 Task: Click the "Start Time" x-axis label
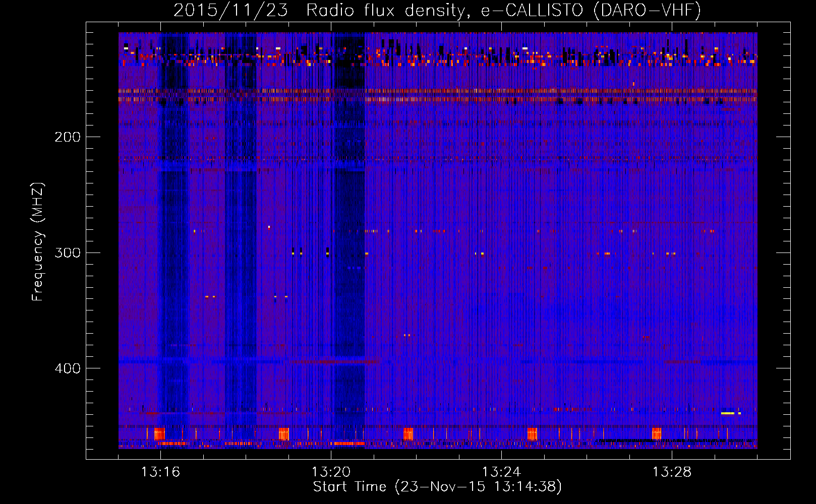pyautogui.click(x=437, y=487)
